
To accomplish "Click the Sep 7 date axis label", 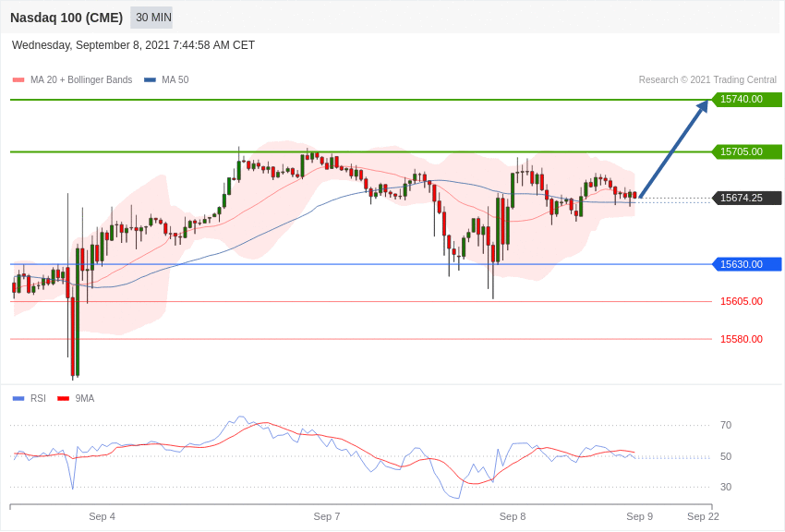I will (x=327, y=516).
